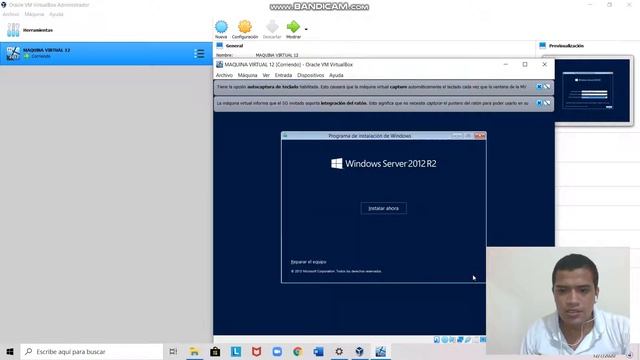Viewport: 640px width, 360px height.
Task: Click the display status bar icon
Action: [483, 340]
